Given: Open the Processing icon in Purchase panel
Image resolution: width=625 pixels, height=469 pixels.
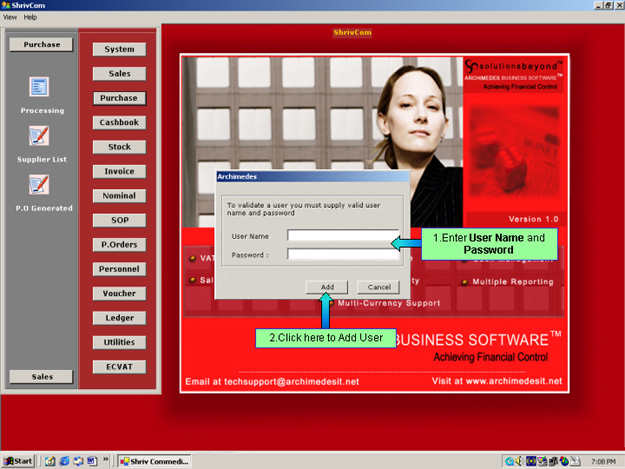Looking at the screenshot, I should click(x=39, y=86).
